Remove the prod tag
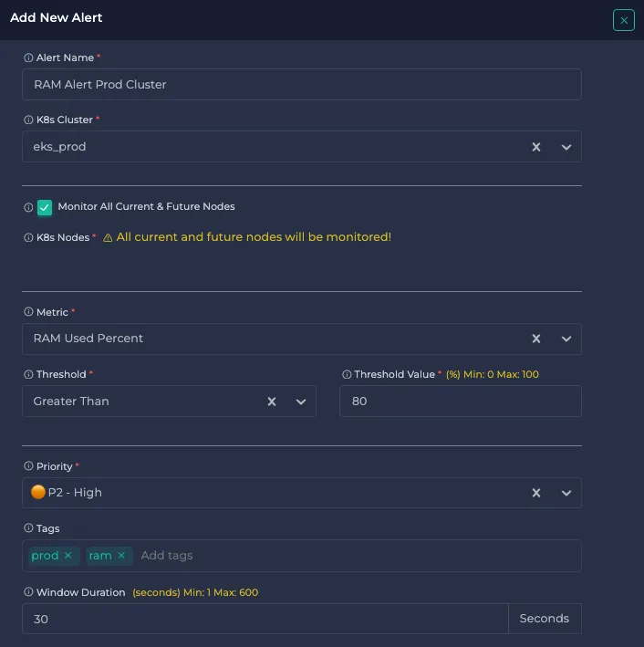 pos(68,556)
